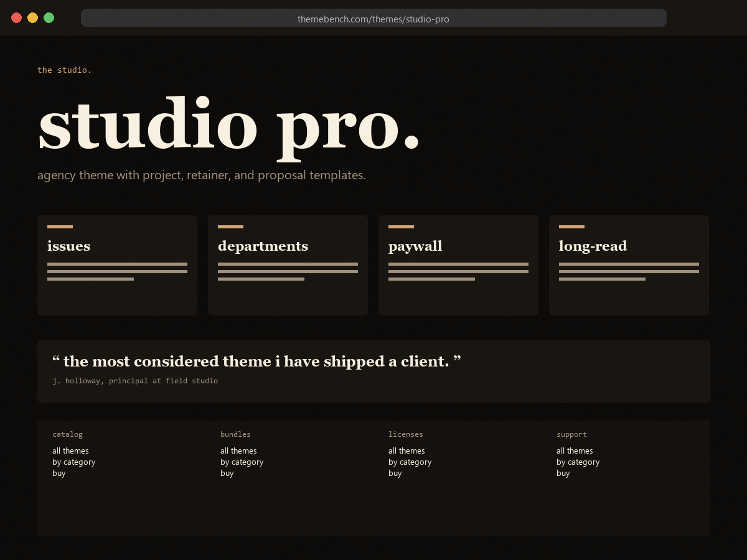Select the paywall feature card
747x560 pixels.
458,266
